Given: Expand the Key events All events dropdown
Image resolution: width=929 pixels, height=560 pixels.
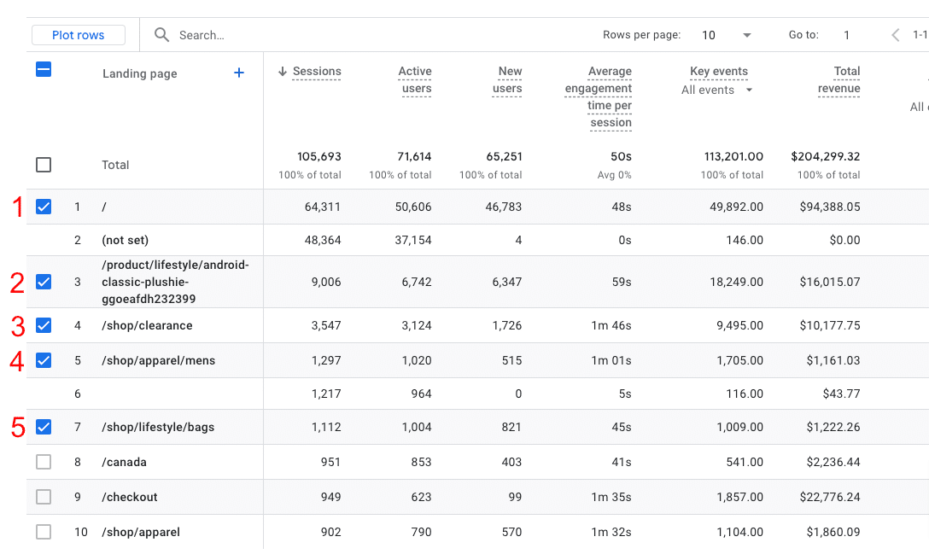Looking at the screenshot, I should (x=717, y=90).
